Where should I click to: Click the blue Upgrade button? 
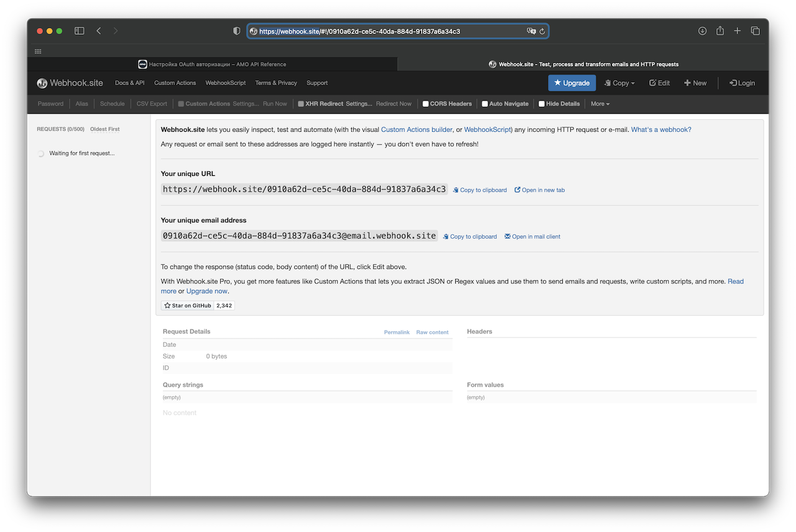coord(572,83)
